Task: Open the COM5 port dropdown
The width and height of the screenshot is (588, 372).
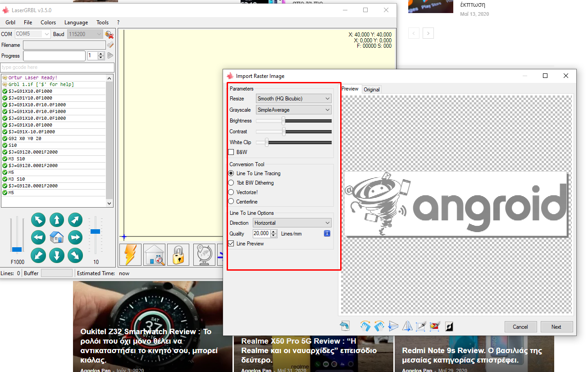Action: point(32,34)
